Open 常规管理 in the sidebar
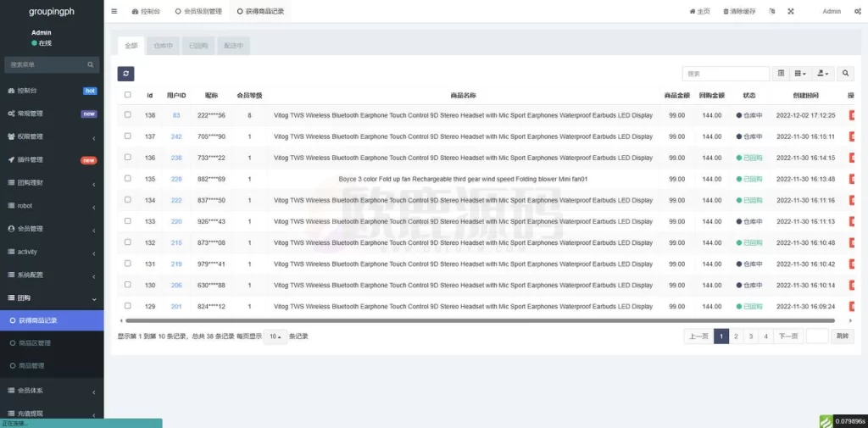868x428 pixels. 52,114
